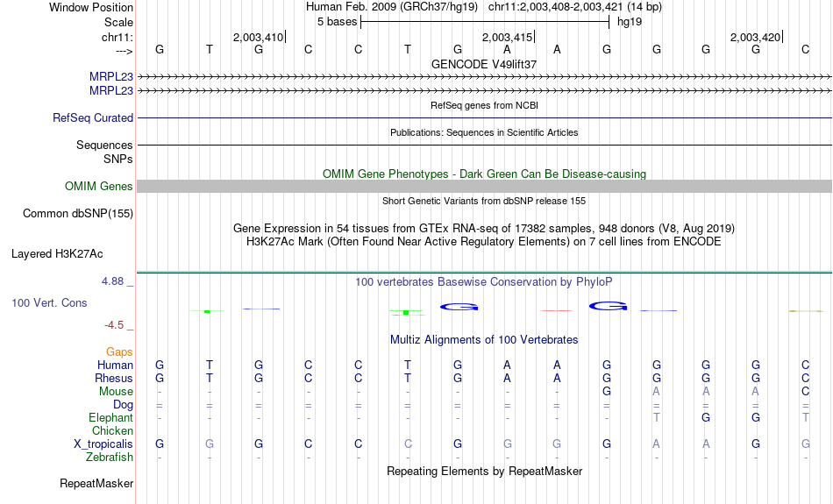The image size is (833, 504).
Task: Click the SNPs track label
Action: pos(118,159)
